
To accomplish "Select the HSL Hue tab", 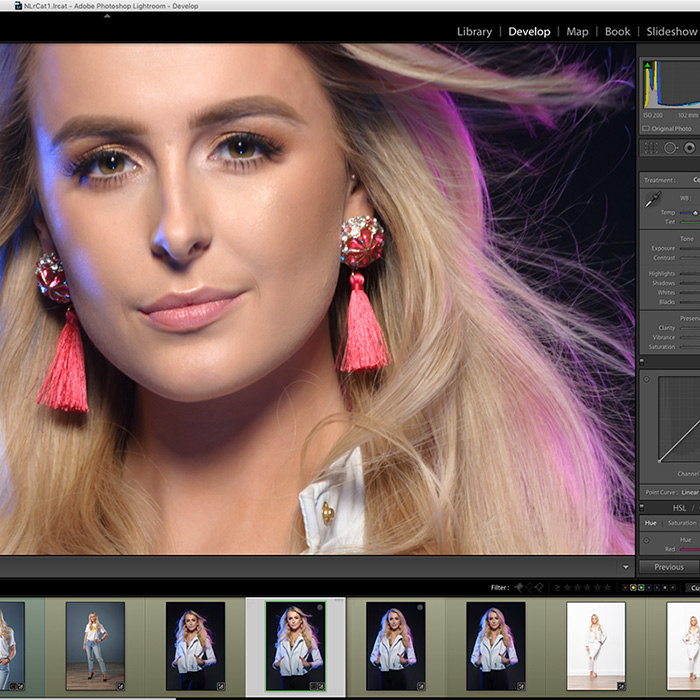I will pos(650,523).
